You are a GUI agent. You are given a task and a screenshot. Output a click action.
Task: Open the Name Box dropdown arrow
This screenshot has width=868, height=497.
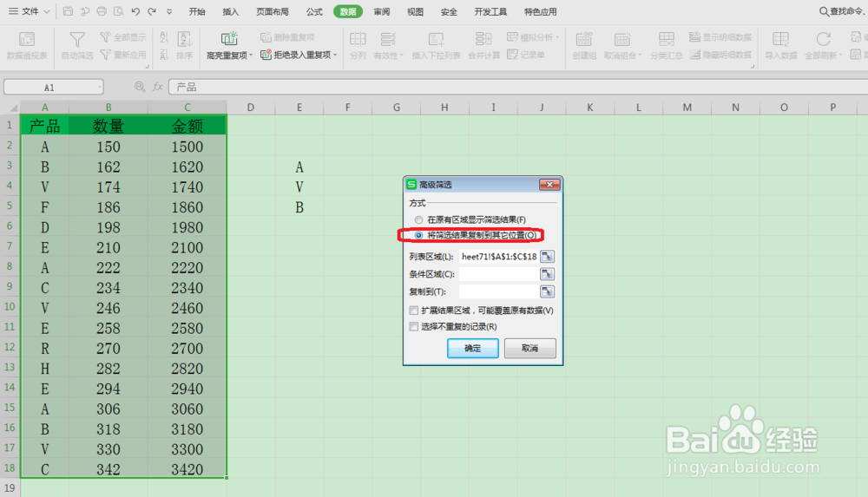point(100,87)
